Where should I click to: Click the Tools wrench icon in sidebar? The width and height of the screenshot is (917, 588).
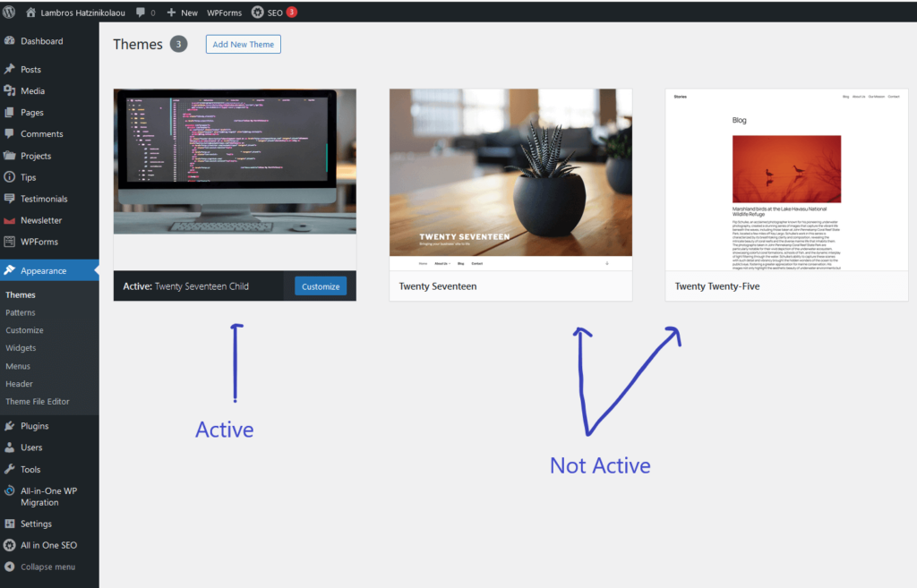[10, 469]
